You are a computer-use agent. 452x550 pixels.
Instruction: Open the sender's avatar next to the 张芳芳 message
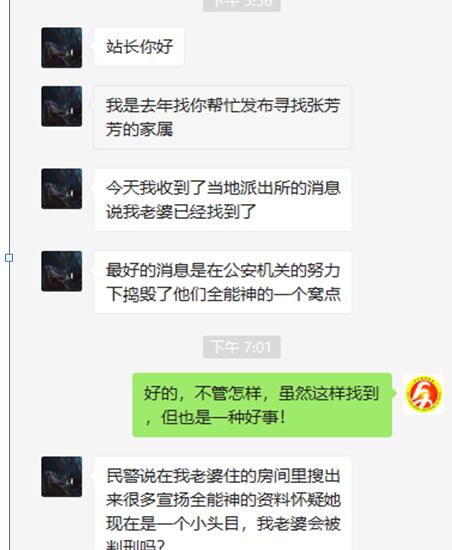pyautogui.click(x=62, y=106)
